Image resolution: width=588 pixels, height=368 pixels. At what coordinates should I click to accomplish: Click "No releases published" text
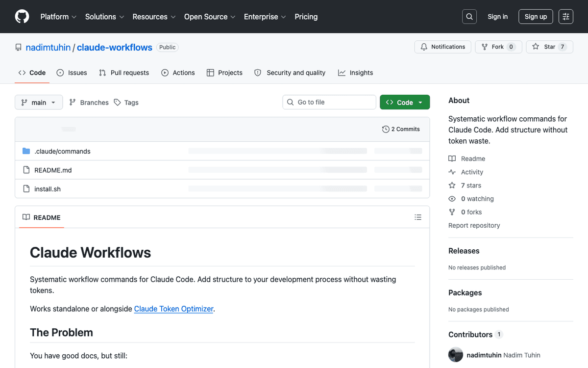click(477, 267)
